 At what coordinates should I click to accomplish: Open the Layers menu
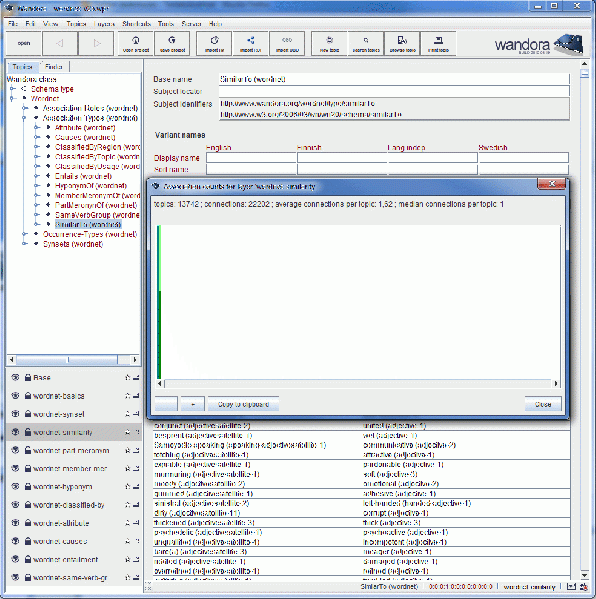pos(104,24)
